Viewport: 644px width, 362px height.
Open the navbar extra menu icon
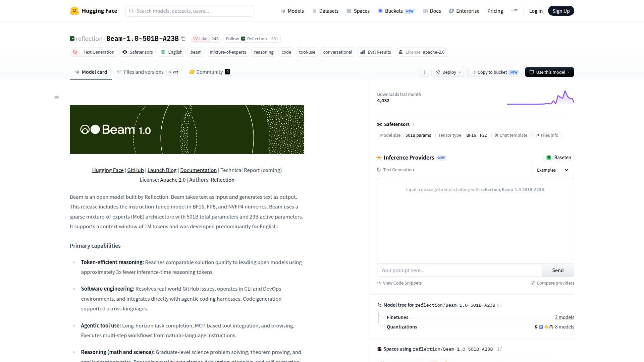pyautogui.click(x=514, y=11)
